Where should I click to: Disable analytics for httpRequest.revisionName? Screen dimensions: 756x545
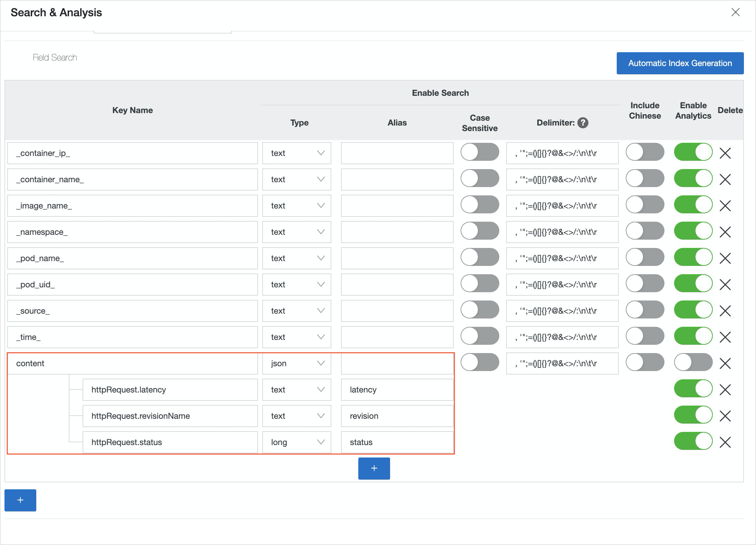pyautogui.click(x=693, y=415)
